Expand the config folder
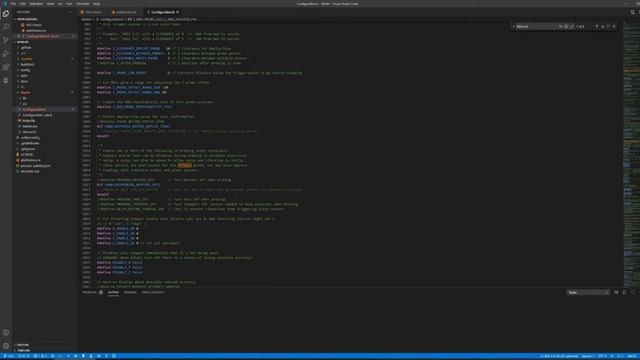Image resolution: width=640 pixels, height=360 pixels. pyautogui.click(x=25, y=70)
